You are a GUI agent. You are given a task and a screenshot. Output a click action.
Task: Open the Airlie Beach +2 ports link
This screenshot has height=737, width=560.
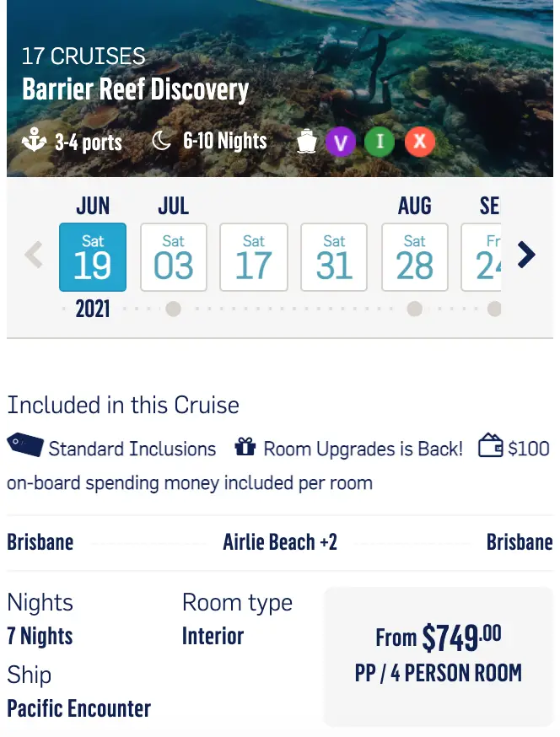(280, 541)
